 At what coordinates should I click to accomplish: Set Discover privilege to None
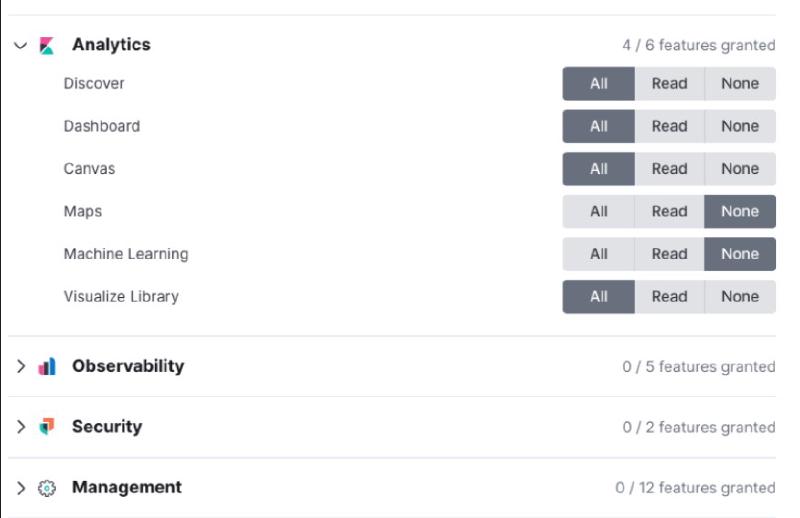(x=740, y=84)
